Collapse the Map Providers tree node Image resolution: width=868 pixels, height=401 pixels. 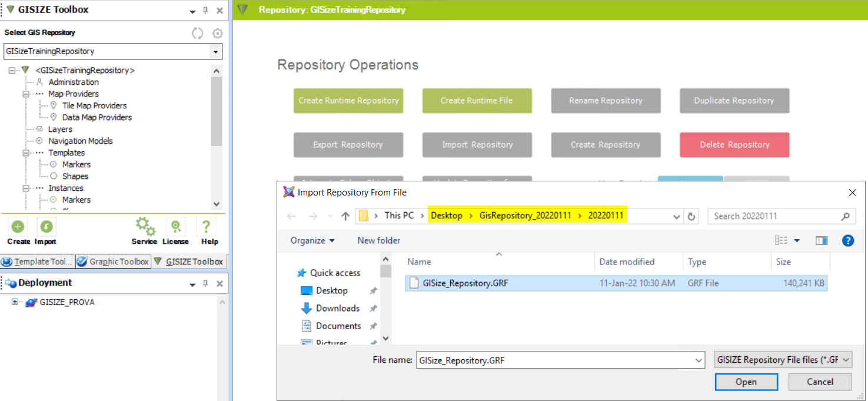coord(26,94)
